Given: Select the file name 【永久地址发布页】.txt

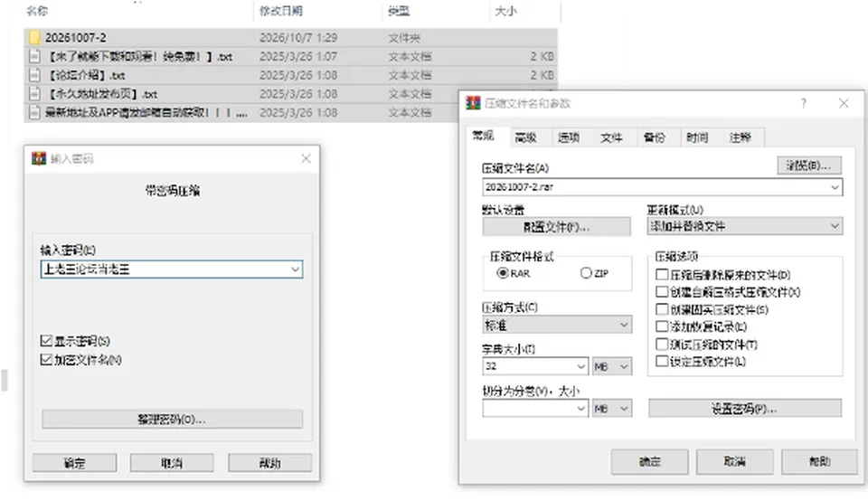Looking at the screenshot, I should (x=101, y=94).
